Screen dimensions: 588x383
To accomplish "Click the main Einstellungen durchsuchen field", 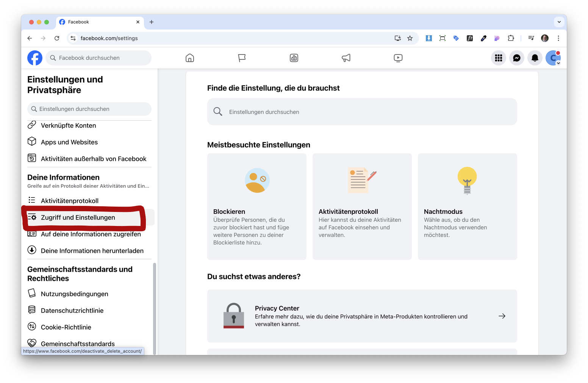I will pyautogui.click(x=362, y=112).
